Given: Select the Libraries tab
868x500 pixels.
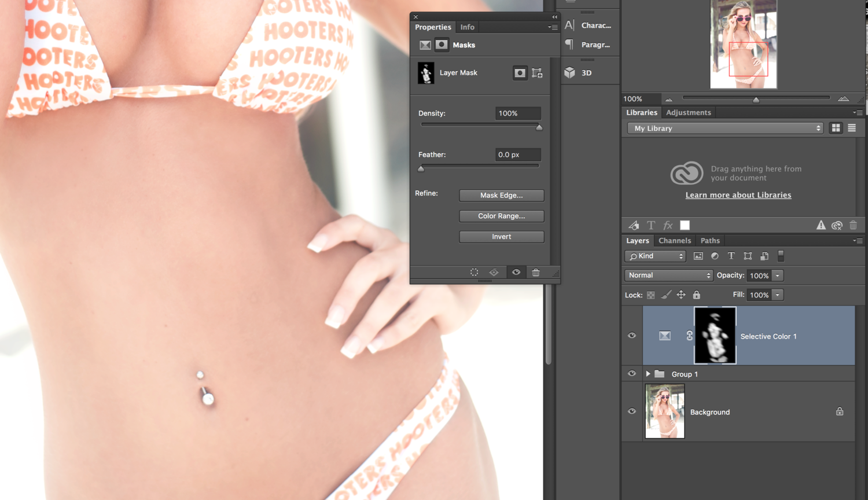Looking at the screenshot, I should [x=642, y=112].
